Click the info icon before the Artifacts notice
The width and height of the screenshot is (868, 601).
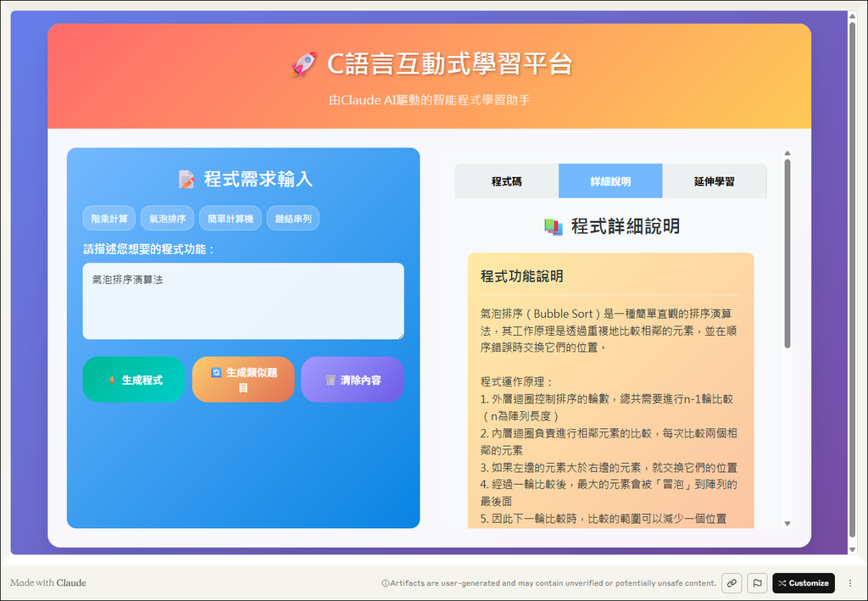(386, 582)
